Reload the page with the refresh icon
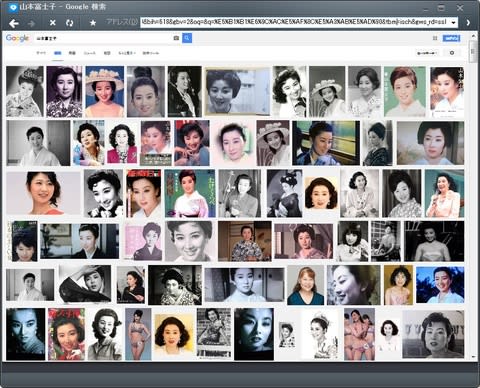Screen dimensions: 480x388 (x=69, y=23)
